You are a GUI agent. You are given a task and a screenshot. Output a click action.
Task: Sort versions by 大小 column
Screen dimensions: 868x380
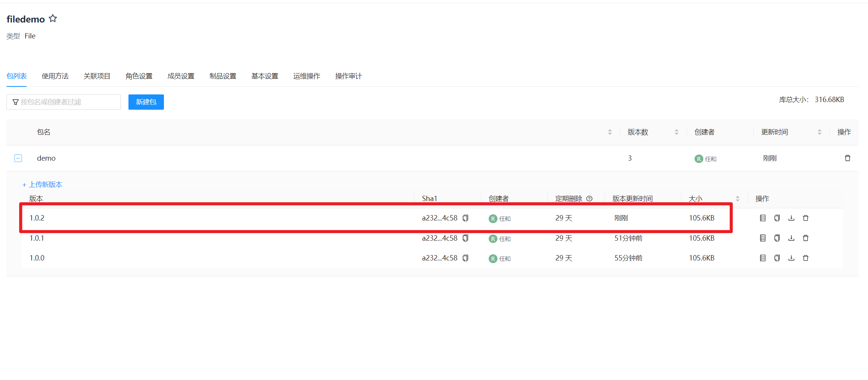point(738,199)
